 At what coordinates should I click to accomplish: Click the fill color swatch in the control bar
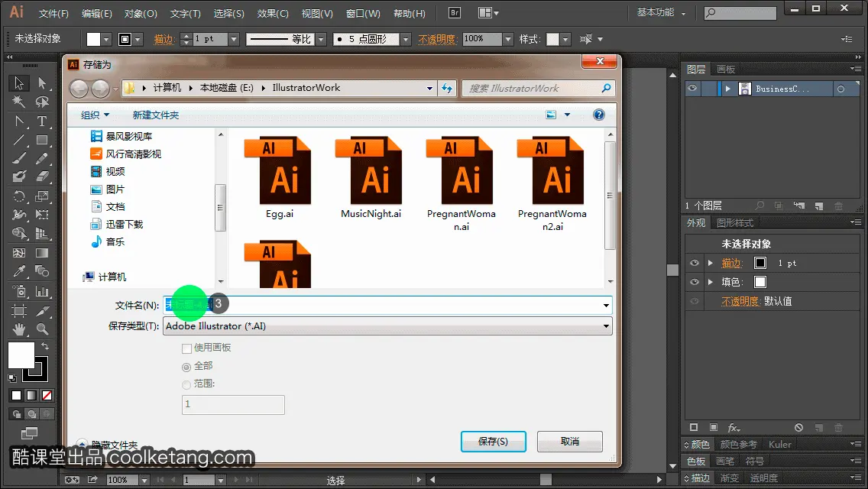(93, 39)
